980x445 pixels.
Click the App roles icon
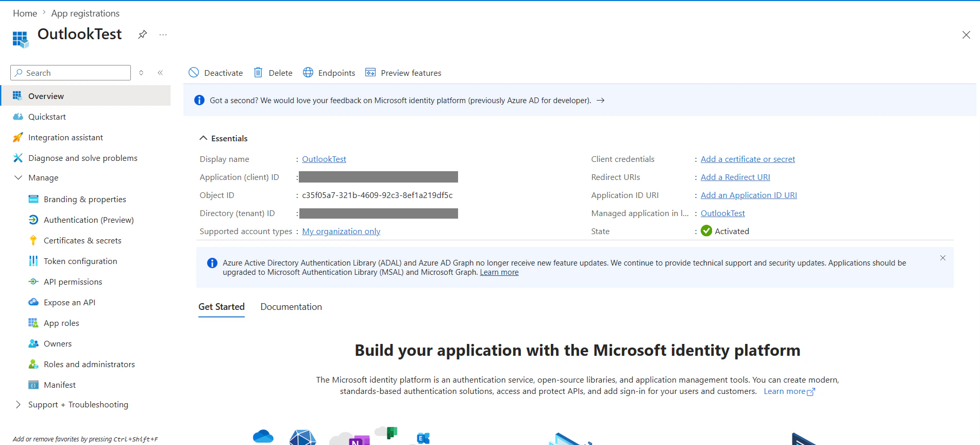33,323
